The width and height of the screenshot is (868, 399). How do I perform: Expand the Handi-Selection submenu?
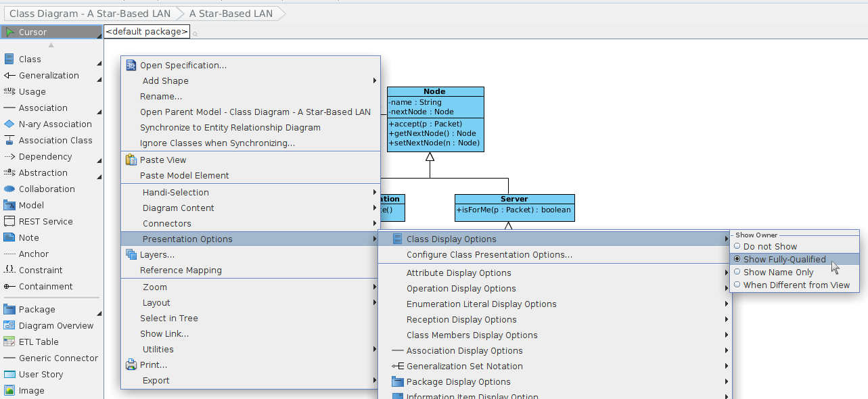pyautogui.click(x=250, y=192)
